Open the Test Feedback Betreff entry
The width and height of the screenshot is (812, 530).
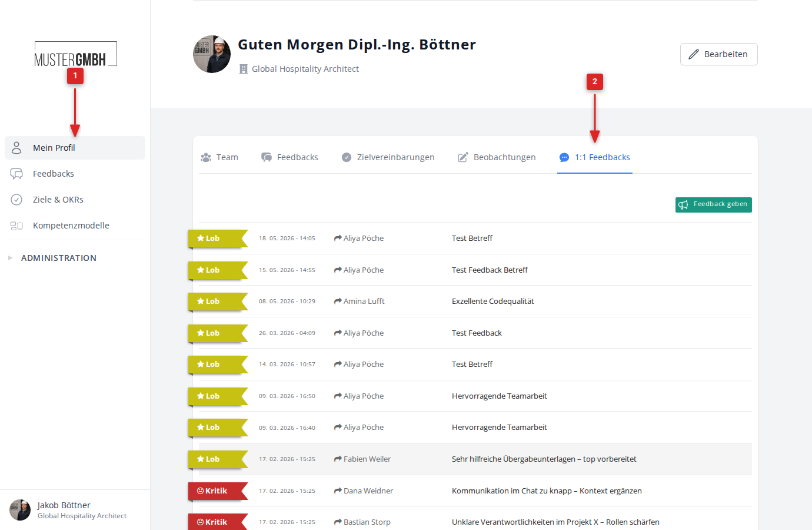(x=490, y=270)
